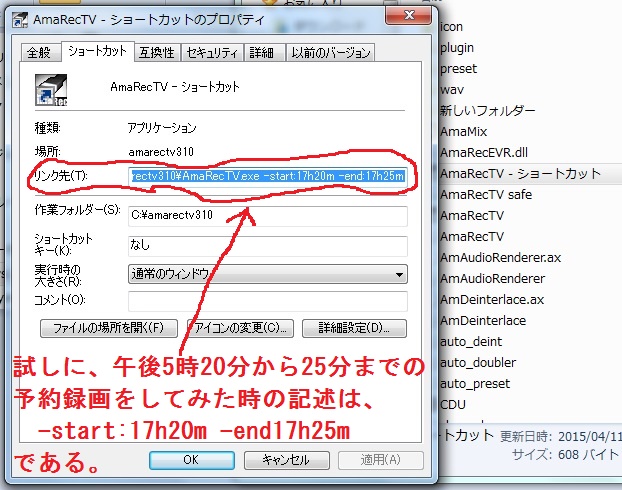Confirm with the OK button
This screenshot has height=490, width=622.
(192, 460)
